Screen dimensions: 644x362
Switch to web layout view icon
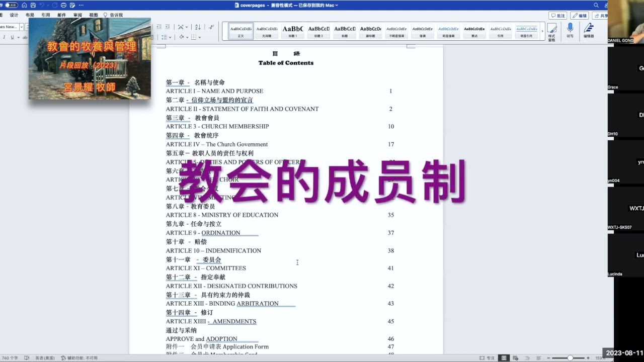click(x=515, y=358)
